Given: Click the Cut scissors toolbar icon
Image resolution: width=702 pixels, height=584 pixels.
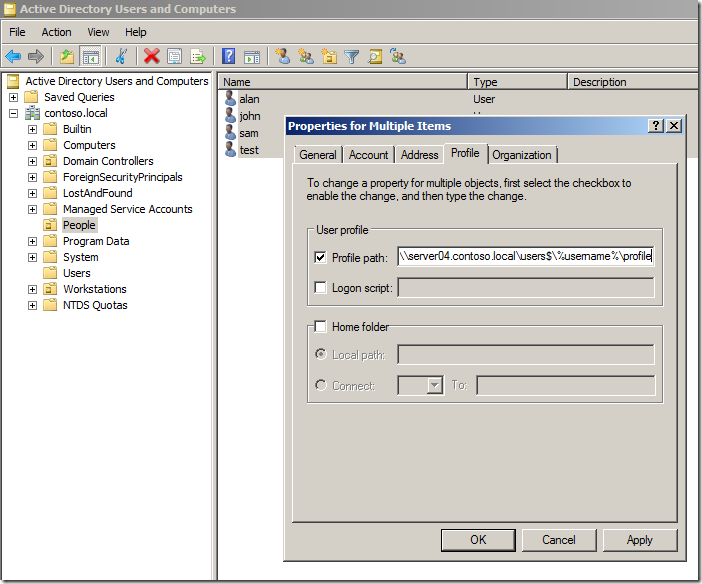Looking at the screenshot, I should (x=121, y=57).
